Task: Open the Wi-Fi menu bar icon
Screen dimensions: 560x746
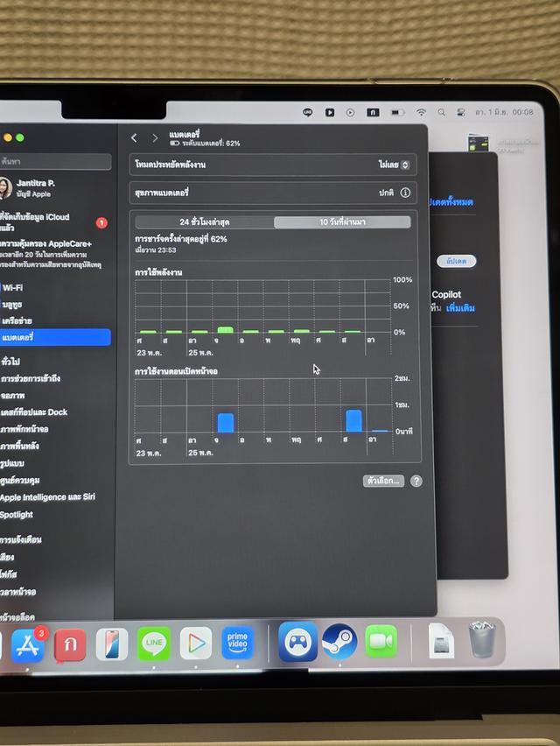Action: tap(421, 112)
